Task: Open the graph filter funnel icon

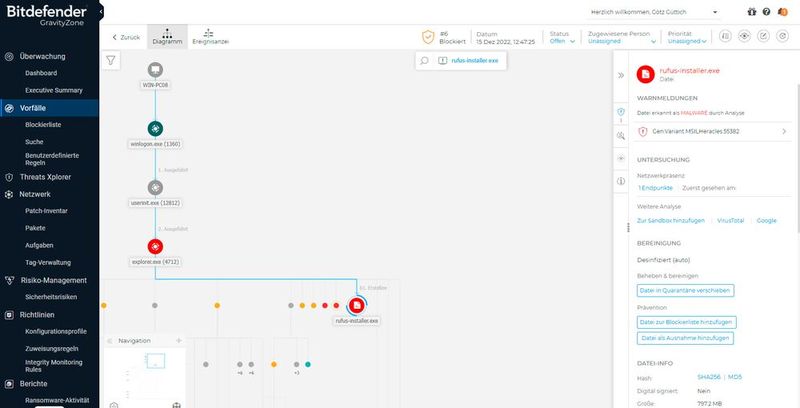Action: pos(111,61)
